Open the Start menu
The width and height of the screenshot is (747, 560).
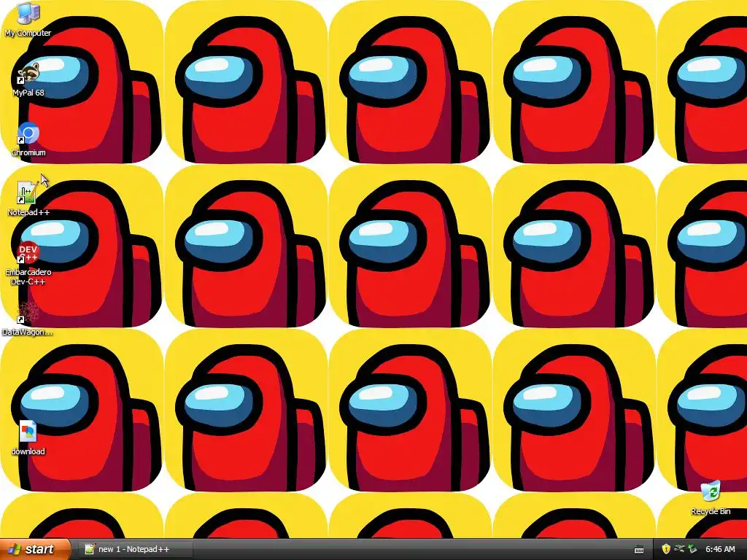[35, 549]
